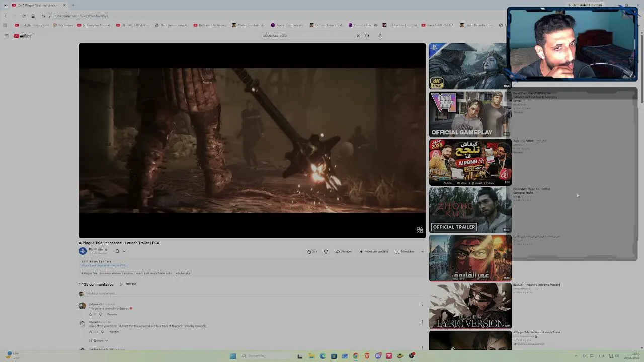Open the 'A Plague Tale: Requiem' suggested video title

[x=536, y=332]
